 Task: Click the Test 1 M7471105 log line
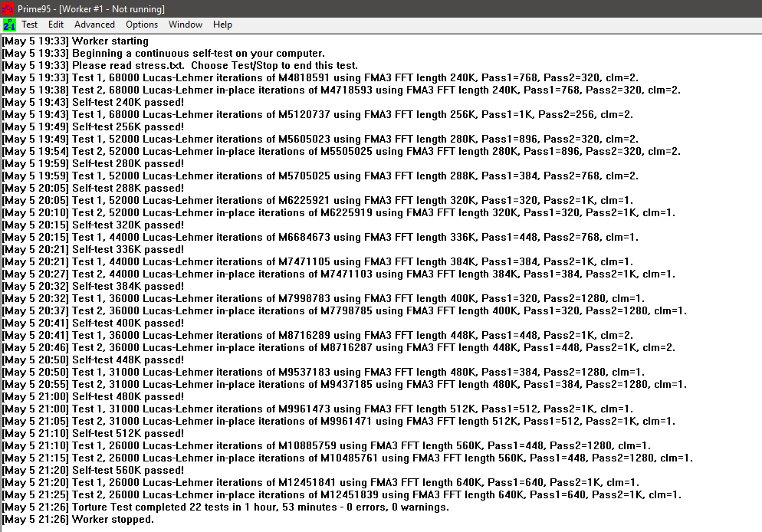(317, 262)
